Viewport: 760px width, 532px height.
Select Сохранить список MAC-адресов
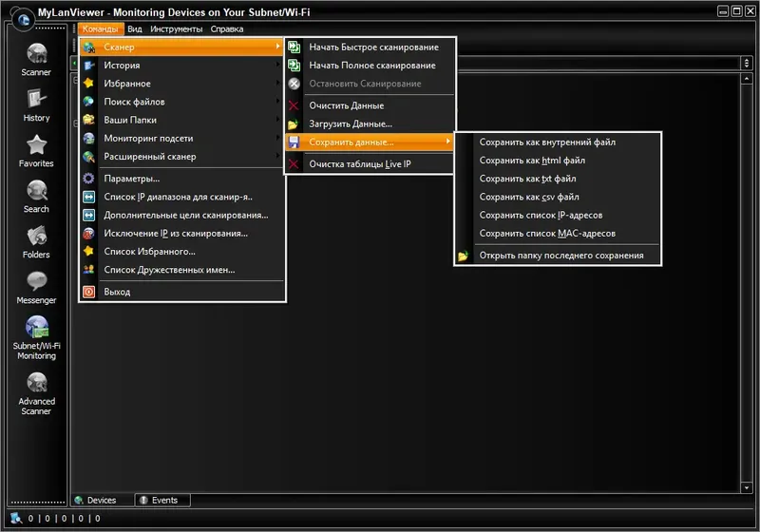558,233
